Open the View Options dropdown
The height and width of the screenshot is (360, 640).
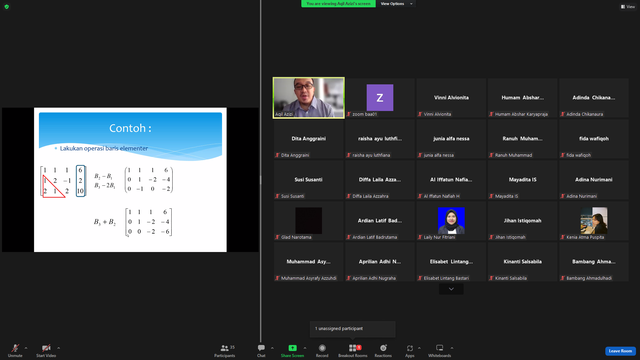tap(396, 4)
